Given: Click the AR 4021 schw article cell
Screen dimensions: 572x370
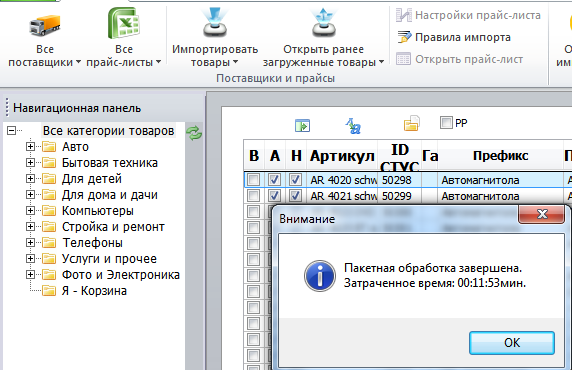Looking at the screenshot, I should point(343,196).
